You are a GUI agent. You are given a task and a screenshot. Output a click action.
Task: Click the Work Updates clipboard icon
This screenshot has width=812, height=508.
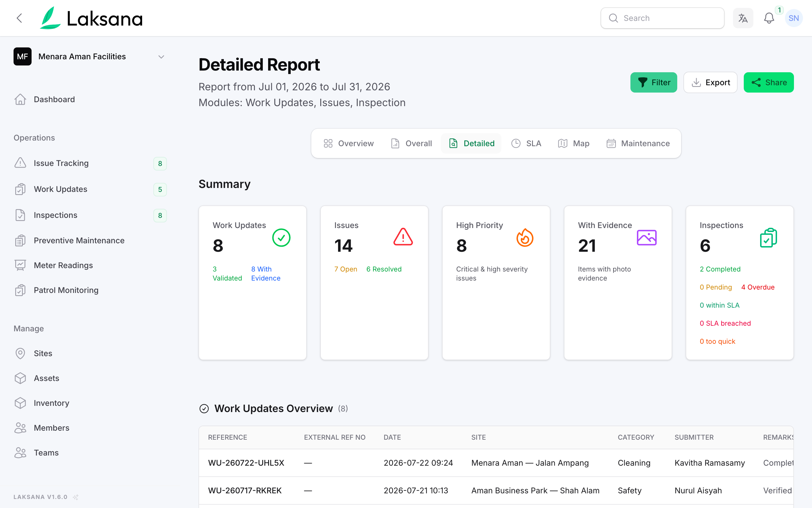[x=20, y=189]
